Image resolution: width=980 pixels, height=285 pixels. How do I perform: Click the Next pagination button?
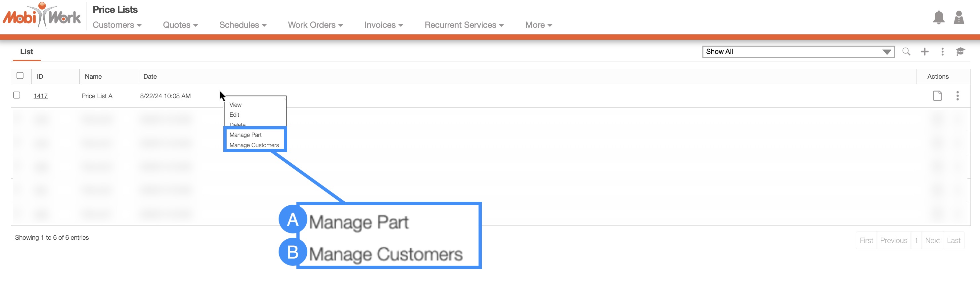(x=932, y=241)
